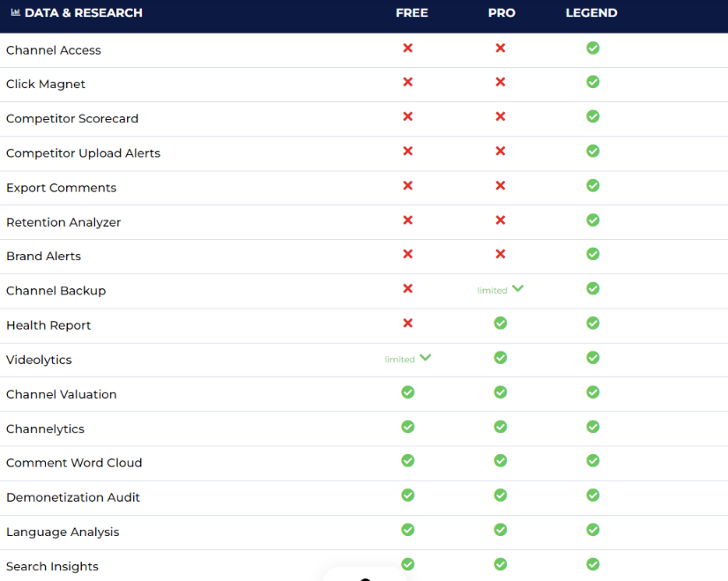
Task: Click the red X for Brand Alerts under Pro
Action: pos(501,255)
